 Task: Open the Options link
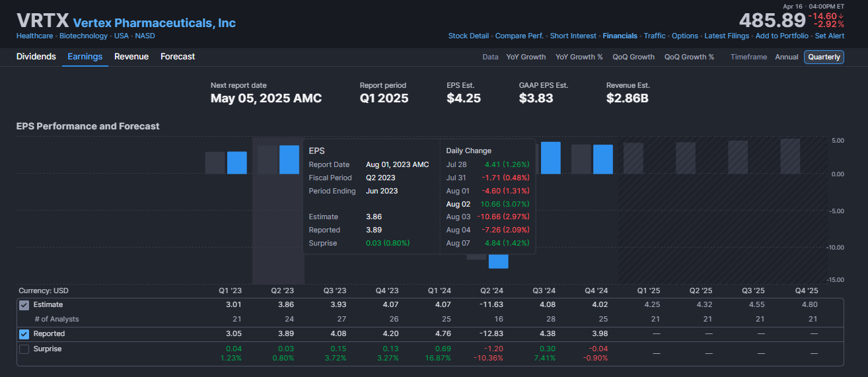click(x=685, y=36)
